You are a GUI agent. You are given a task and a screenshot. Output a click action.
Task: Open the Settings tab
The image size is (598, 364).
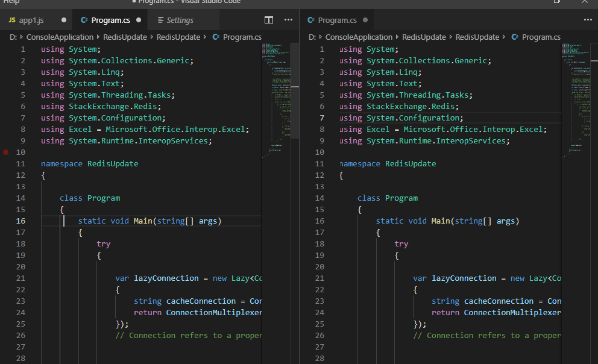click(x=180, y=20)
